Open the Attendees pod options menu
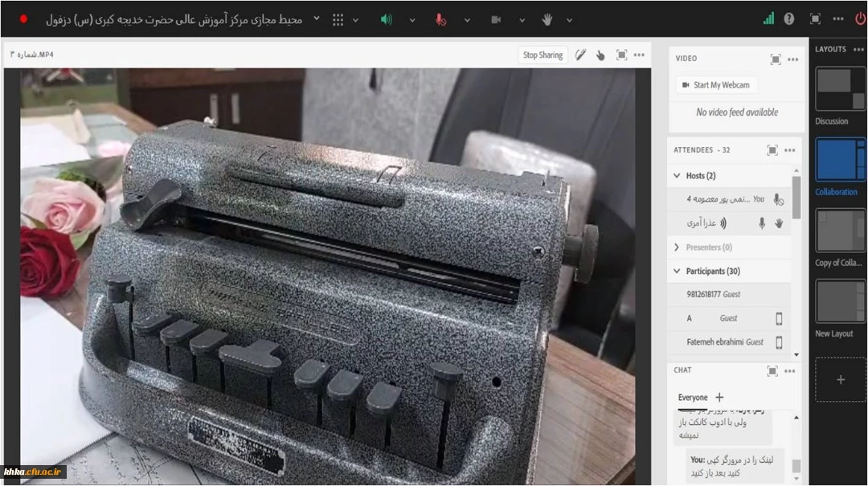The height and width of the screenshot is (486, 868). pyautogui.click(x=793, y=150)
